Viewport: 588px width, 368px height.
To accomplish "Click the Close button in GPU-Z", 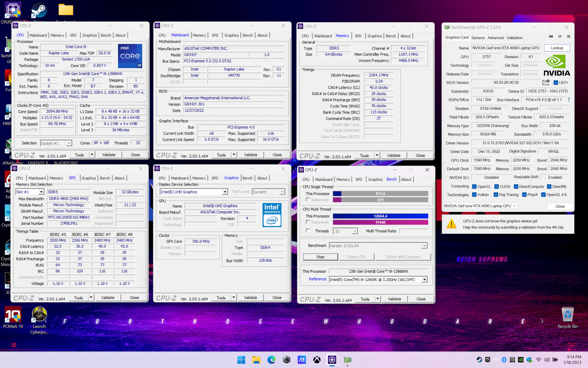I will coord(560,206).
